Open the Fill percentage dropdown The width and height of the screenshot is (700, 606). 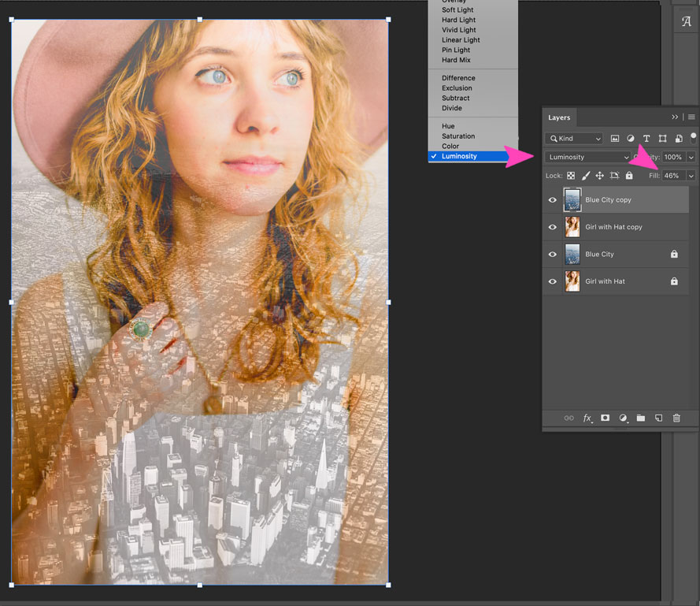[x=691, y=175]
